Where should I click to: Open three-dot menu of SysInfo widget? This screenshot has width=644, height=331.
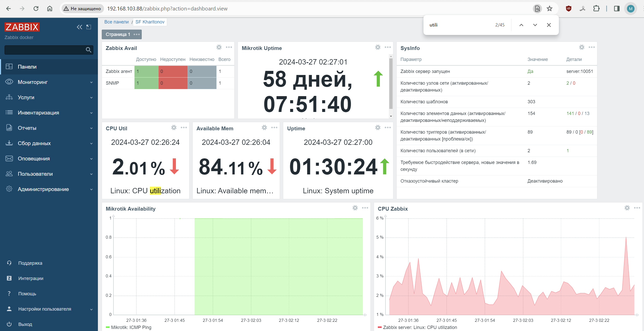pyautogui.click(x=591, y=47)
